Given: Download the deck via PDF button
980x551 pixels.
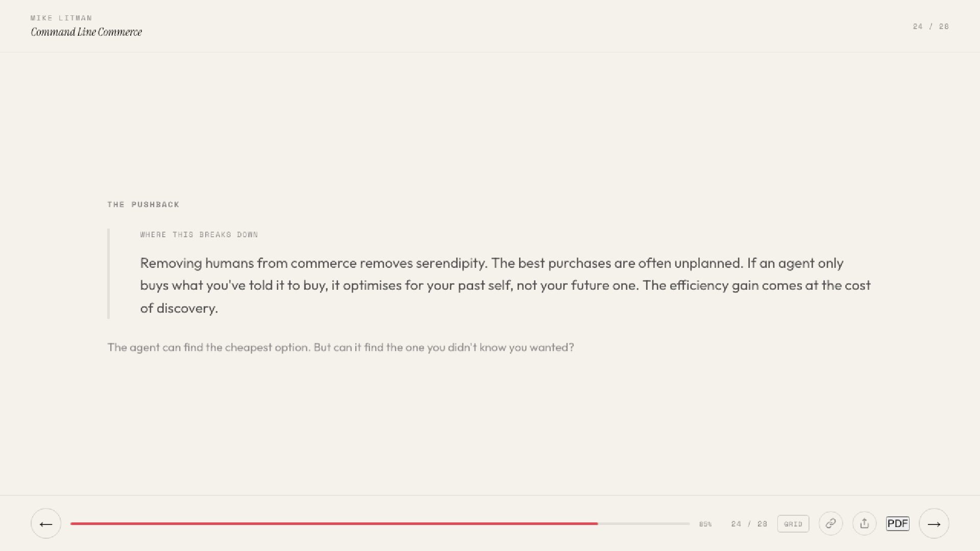Looking at the screenshot, I should 898,523.
